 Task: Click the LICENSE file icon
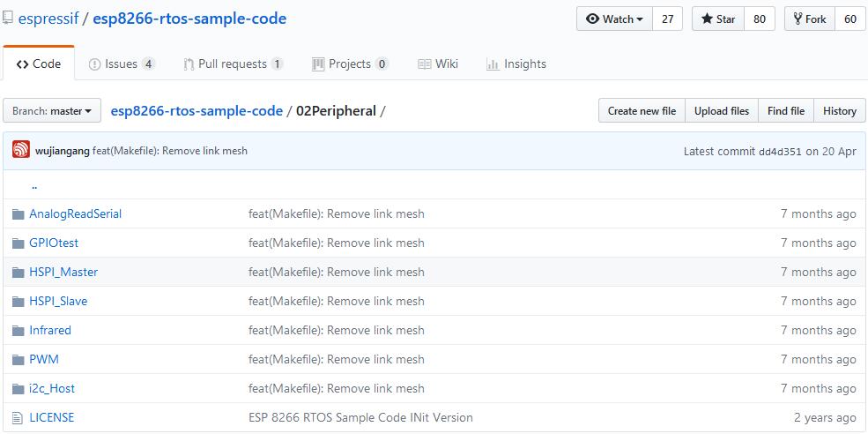pyautogui.click(x=18, y=417)
